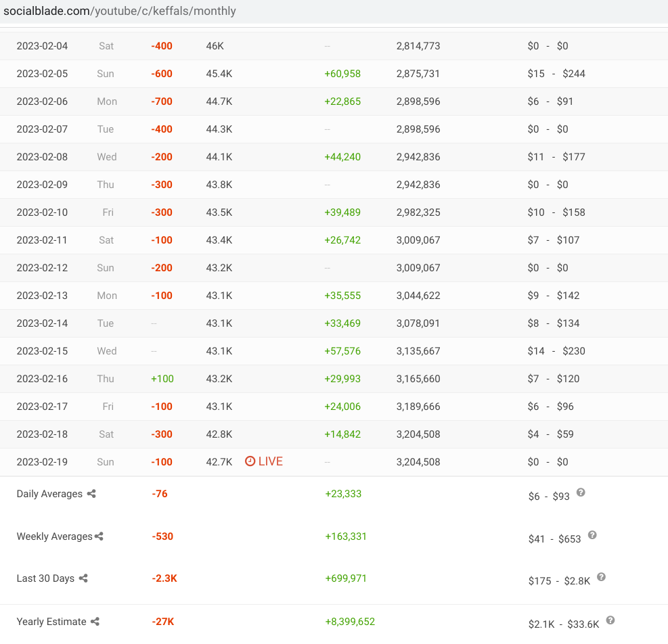Screen dimensions: 668x644
Task: Click the +60,958 views value
Action: tap(342, 74)
